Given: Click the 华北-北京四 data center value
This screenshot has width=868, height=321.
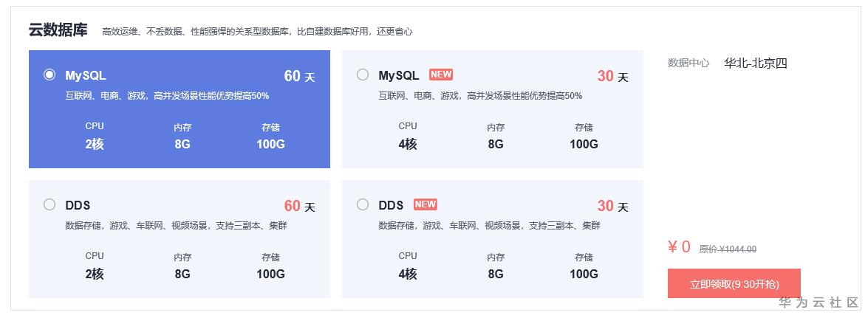Looking at the screenshot, I should [x=756, y=63].
